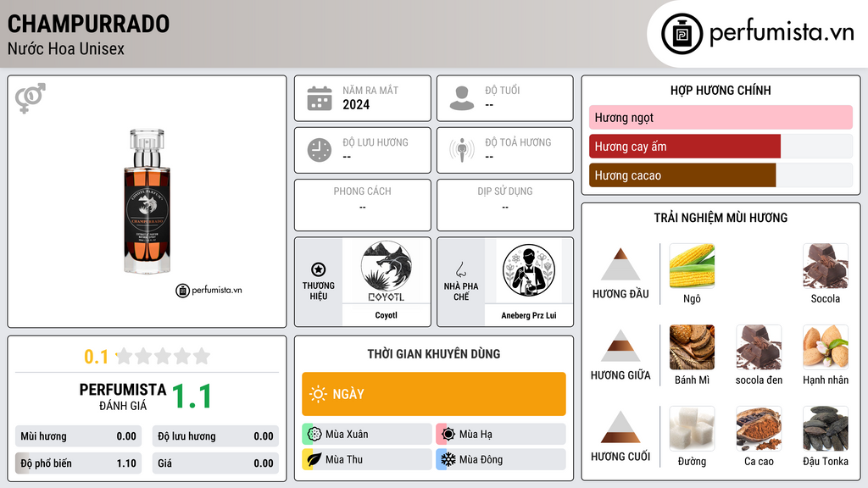Select the Đậu Tonka note image

point(826,429)
